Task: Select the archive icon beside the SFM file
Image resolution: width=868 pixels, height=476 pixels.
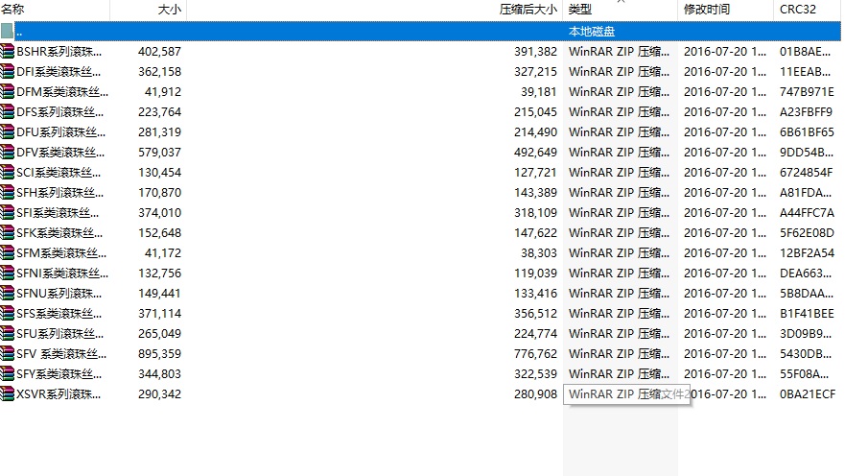Action: (x=8, y=253)
